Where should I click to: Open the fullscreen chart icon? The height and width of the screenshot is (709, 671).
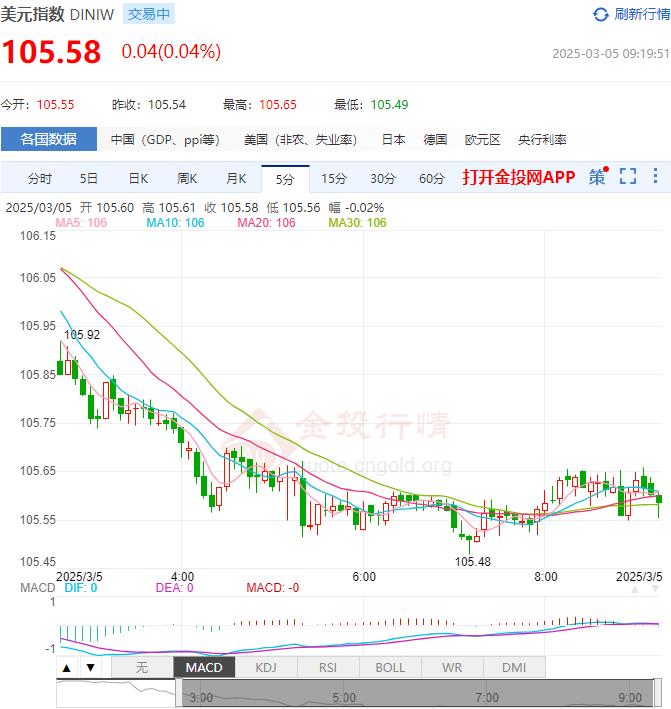tap(628, 176)
